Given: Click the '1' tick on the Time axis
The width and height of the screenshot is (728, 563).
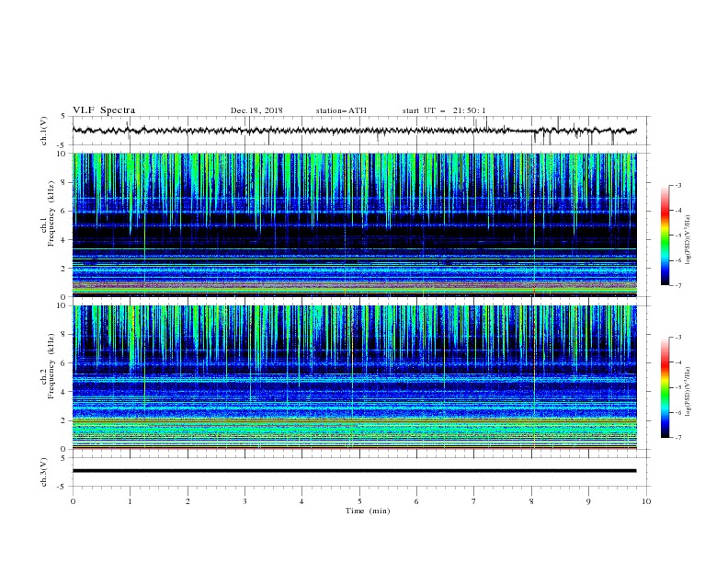Looking at the screenshot, I should (x=130, y=501).
